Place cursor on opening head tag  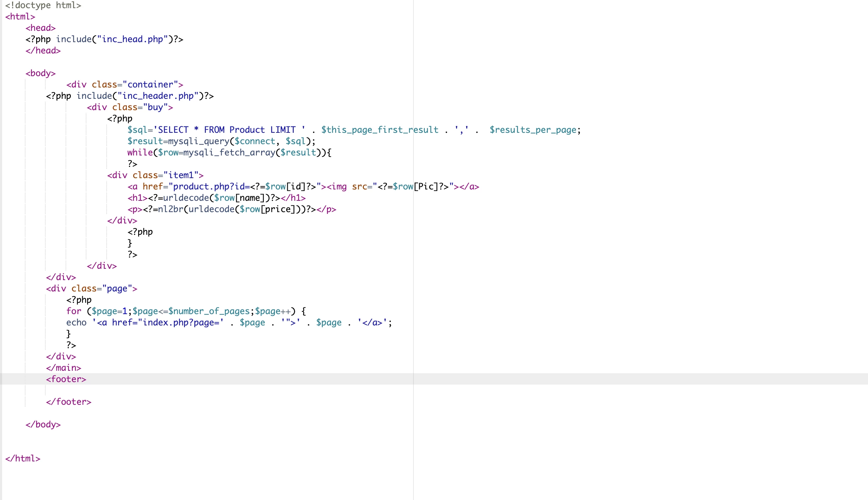point(40,28)
